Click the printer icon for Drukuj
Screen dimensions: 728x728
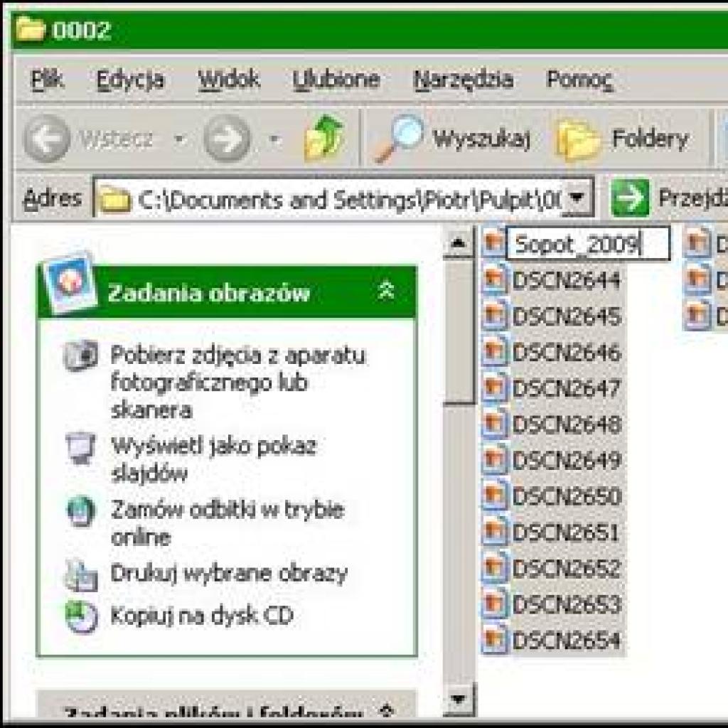click(x=81, y=576)
